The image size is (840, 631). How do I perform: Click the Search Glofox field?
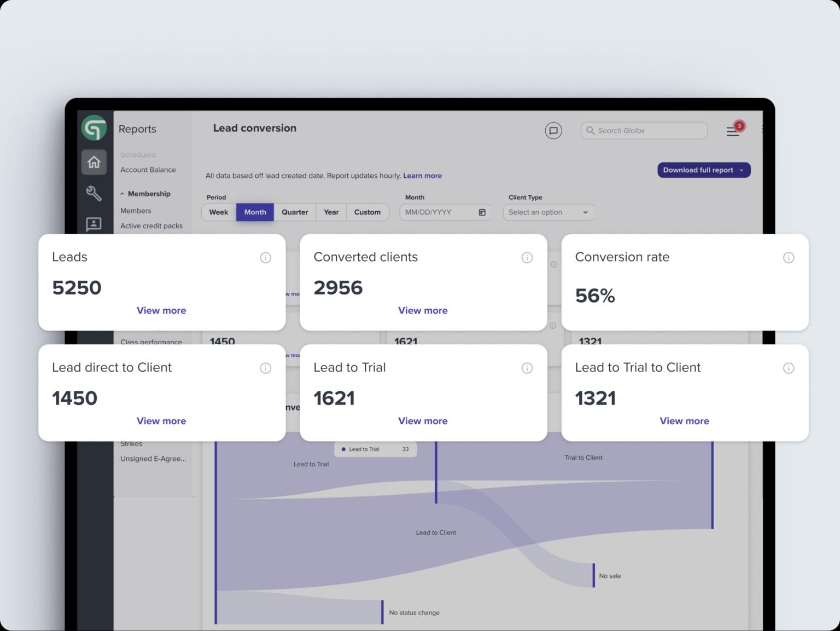tap(644, 130)
